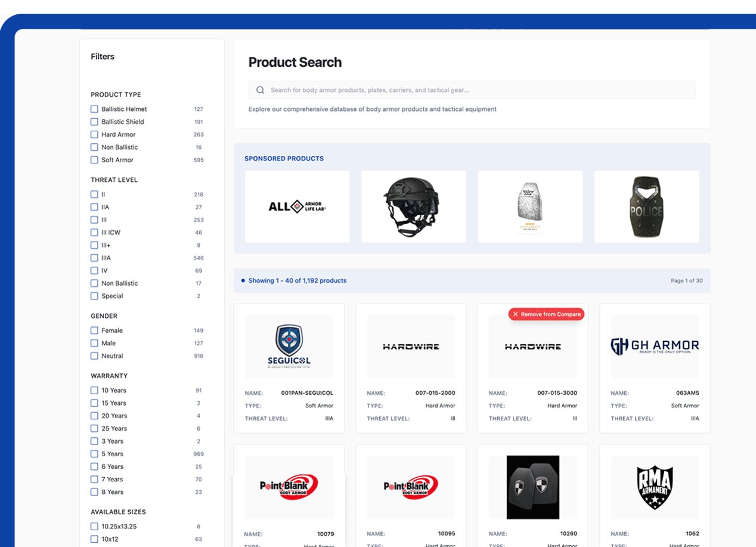This screenshot has height=547, width=756.
Task: Click product name 10260
Action: (x=569, y=534)
